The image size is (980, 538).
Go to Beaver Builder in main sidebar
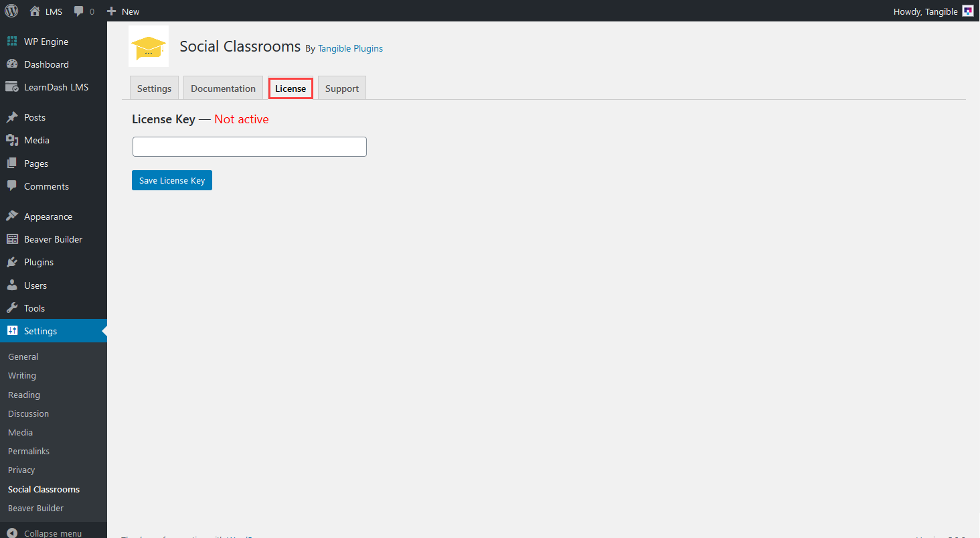pos(53,239)
